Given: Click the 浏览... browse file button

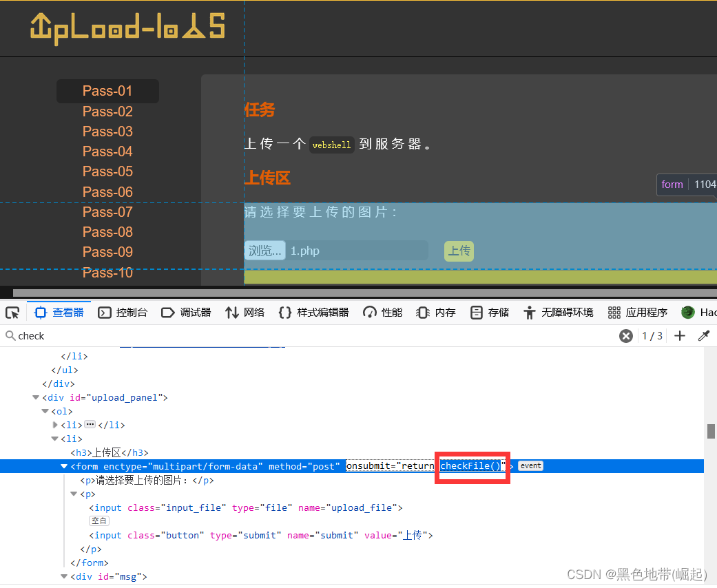Looking at the screenshot, I should pyautogui.click(x=265, y=251).
